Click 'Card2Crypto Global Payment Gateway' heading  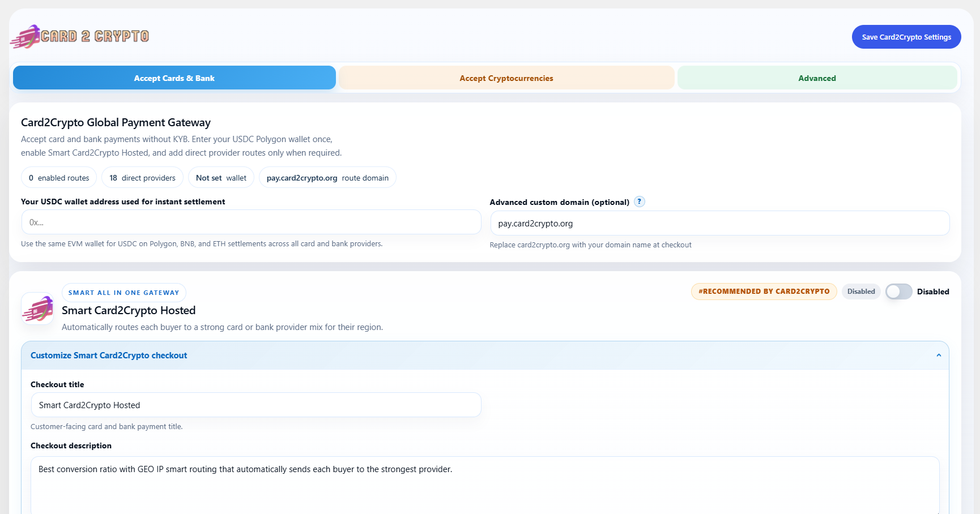pos(116,122)
